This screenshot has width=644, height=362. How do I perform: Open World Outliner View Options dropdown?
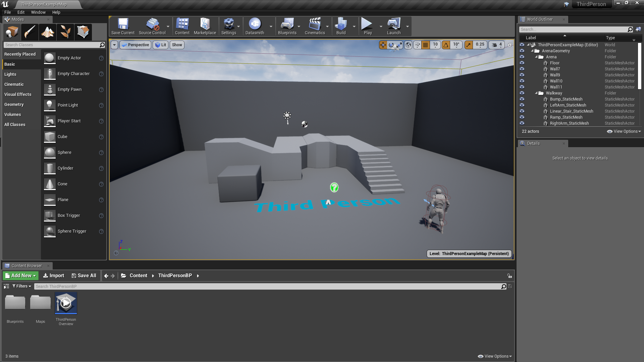point(623,131)
